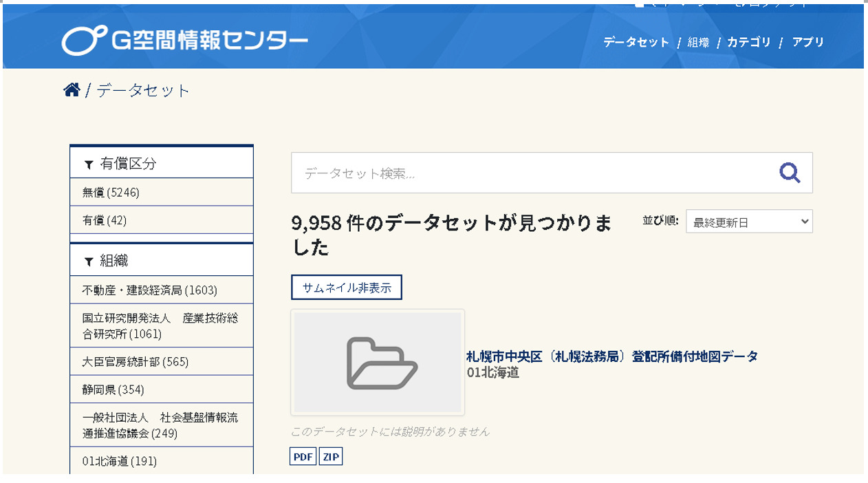Toggle サムネイル非表示 to hide thumbnails
The image size is (868, 483).
click(x=347, y=287)
